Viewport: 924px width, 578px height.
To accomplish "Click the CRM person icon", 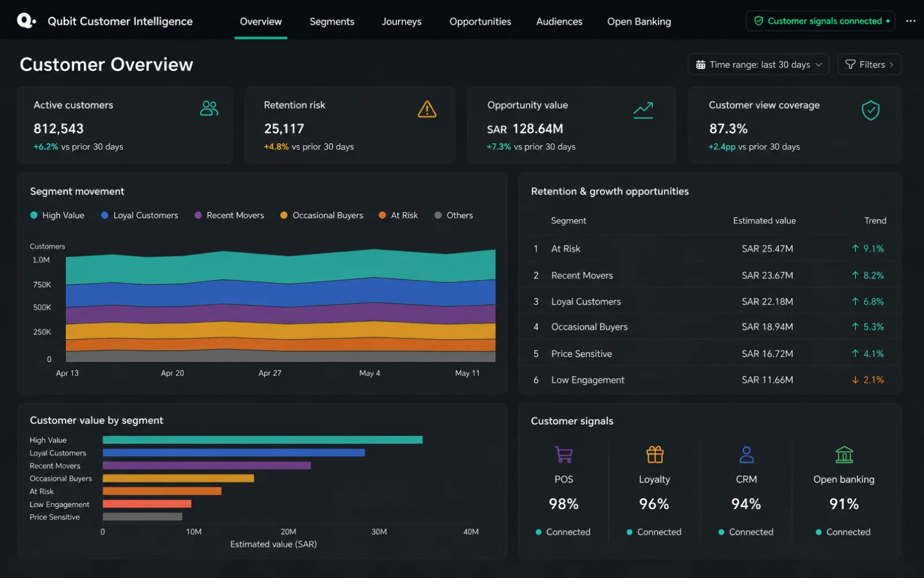I will [x=746, y=454].
